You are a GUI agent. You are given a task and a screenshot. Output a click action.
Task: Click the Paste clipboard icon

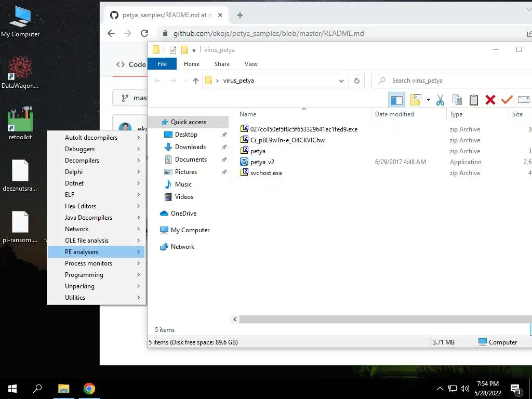[474, 100]
